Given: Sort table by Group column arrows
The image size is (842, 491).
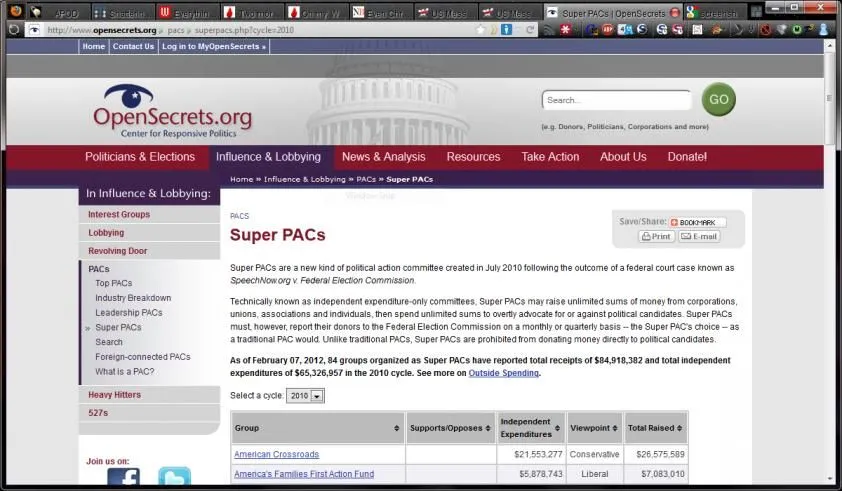Looking at the screenshot, I should [396, 428].
